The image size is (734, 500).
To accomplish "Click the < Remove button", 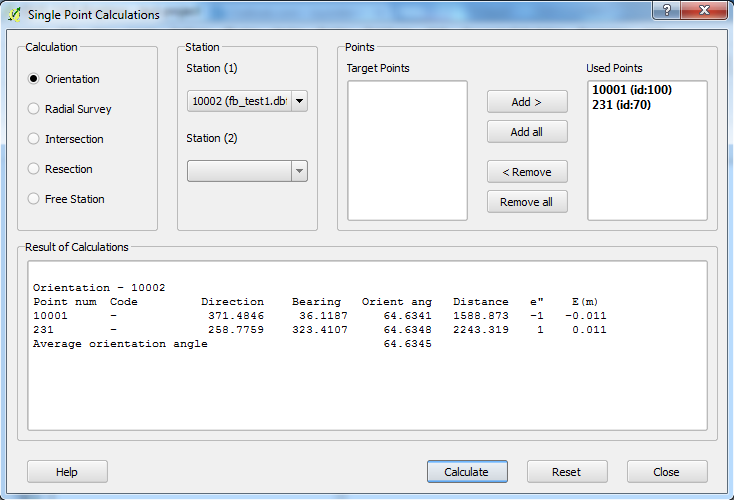I will click(527, 172).
